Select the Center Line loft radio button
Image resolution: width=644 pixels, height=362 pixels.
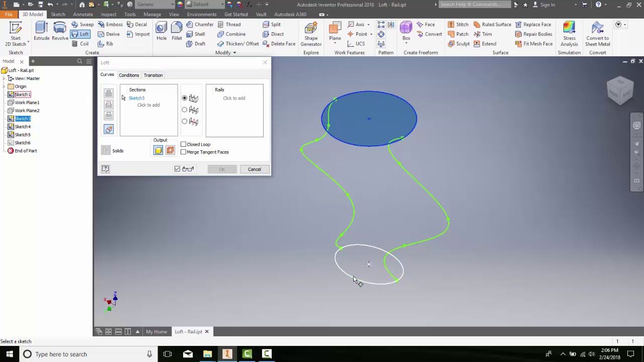pos(185,110)
